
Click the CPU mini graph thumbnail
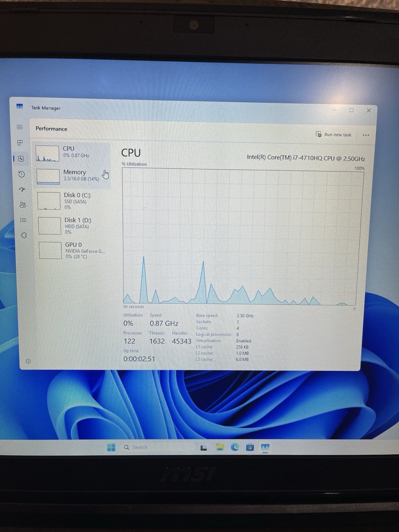point(47,154)
